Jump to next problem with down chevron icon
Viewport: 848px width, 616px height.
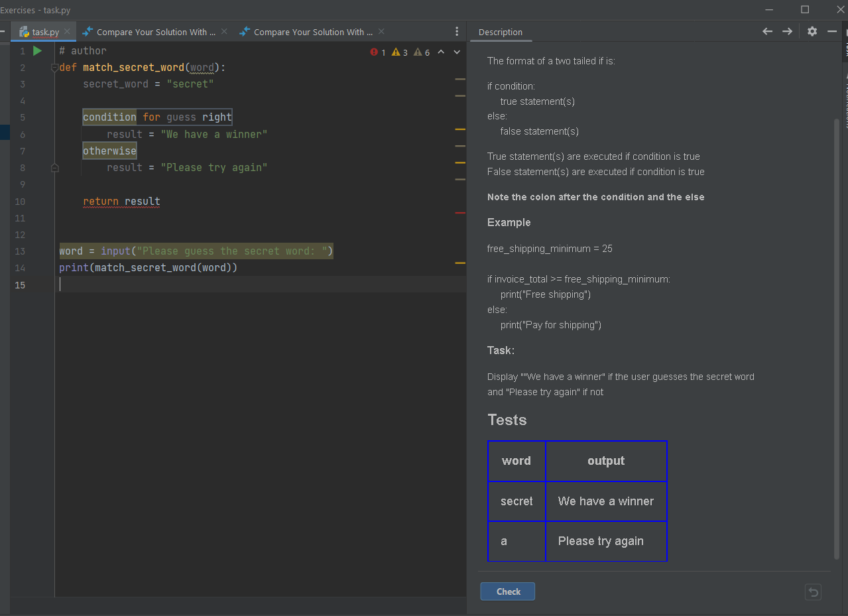(x=456, y=52)
